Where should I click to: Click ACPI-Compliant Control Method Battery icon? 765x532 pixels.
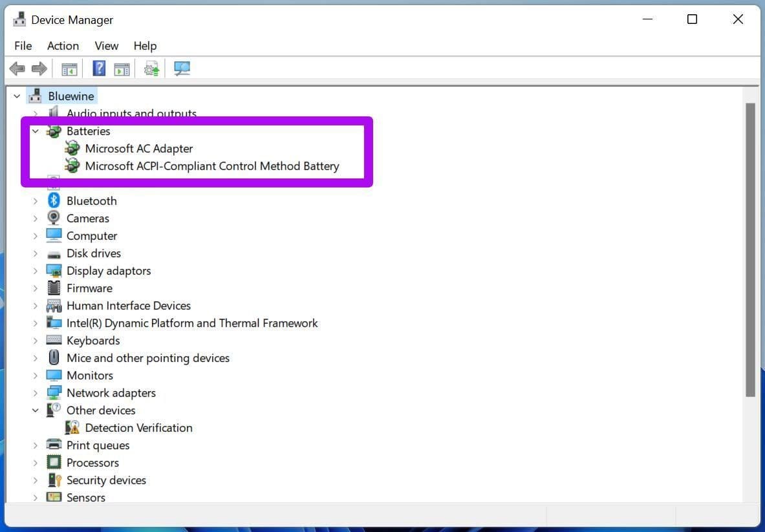72,165
